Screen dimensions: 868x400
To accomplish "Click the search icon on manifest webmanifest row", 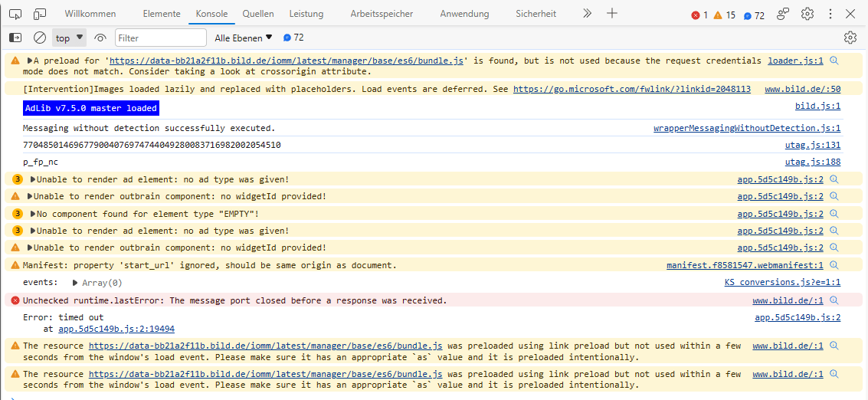I will coord(834,265).
